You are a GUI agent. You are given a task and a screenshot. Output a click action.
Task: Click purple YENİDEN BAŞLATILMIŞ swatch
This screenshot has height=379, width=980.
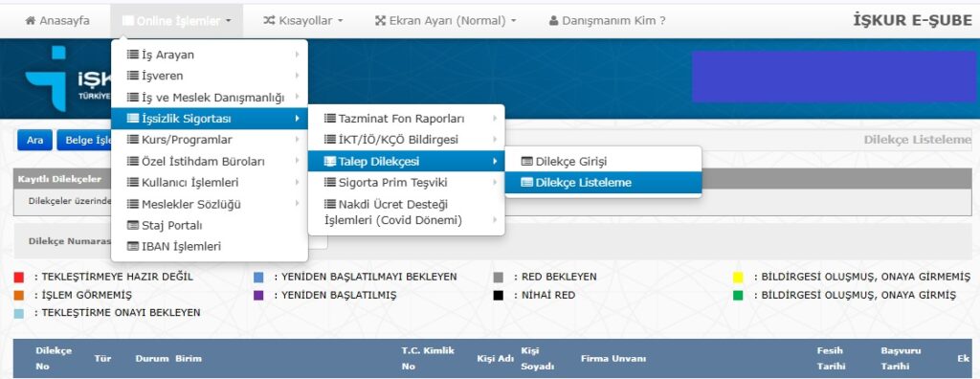[258, 295]
